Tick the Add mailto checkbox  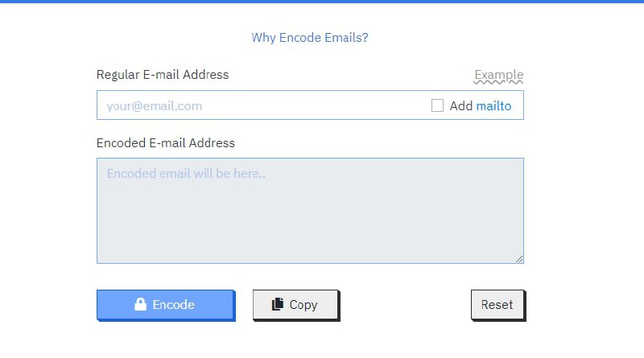(437, 105)
